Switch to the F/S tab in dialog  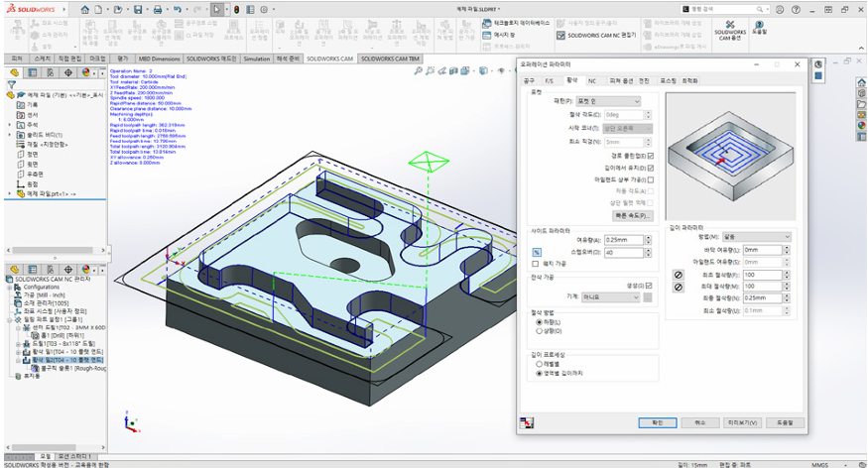point(549,79)
